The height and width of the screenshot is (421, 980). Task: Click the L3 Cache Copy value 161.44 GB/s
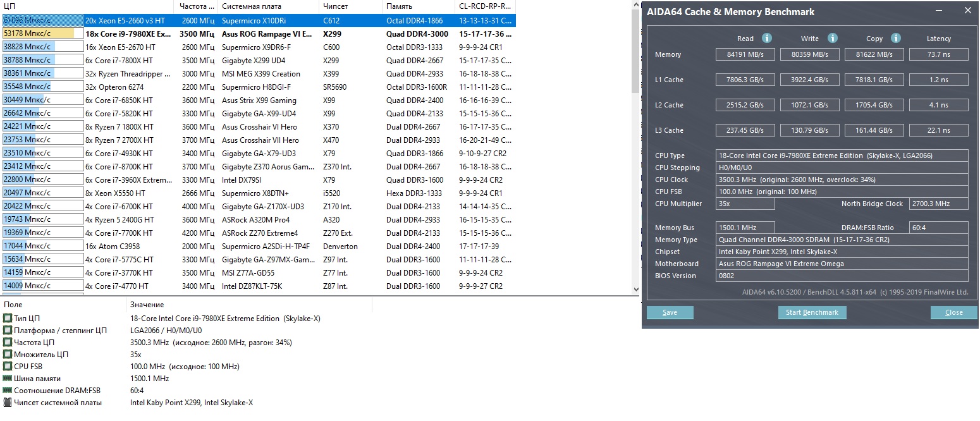[874, 130]
